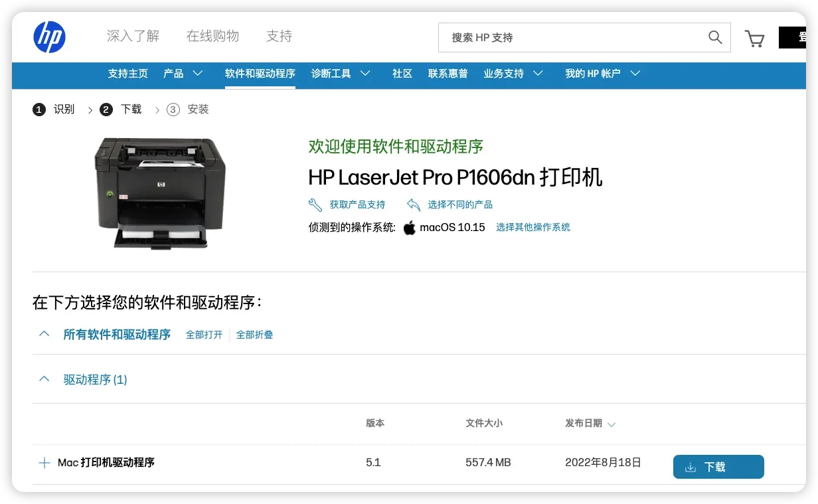Click the 版本 column header
Screen dimensions: 818x504
(x=375, y=423)
